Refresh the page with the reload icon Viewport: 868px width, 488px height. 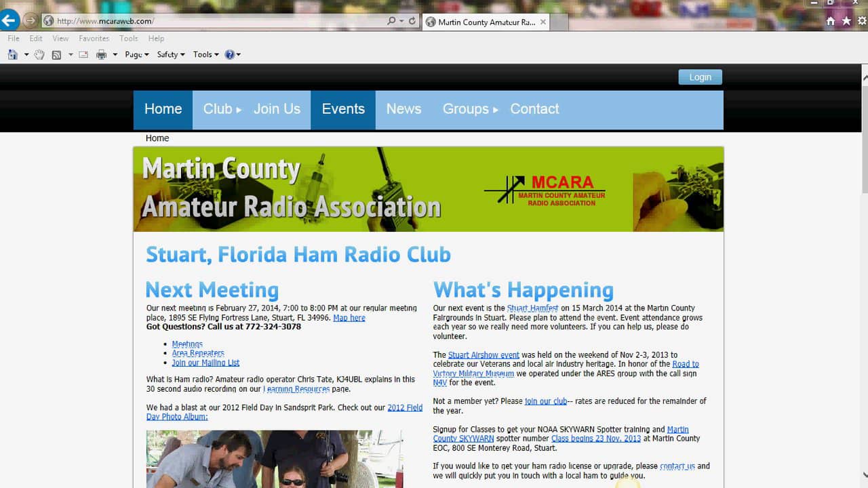pyautogui.click(x=412, y=21)
